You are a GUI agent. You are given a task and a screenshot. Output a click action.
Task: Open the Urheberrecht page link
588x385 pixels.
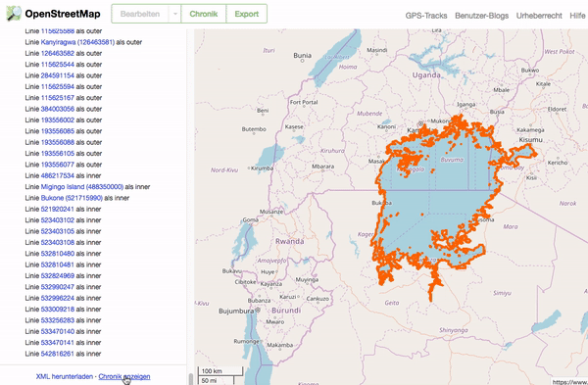point(539,16)
